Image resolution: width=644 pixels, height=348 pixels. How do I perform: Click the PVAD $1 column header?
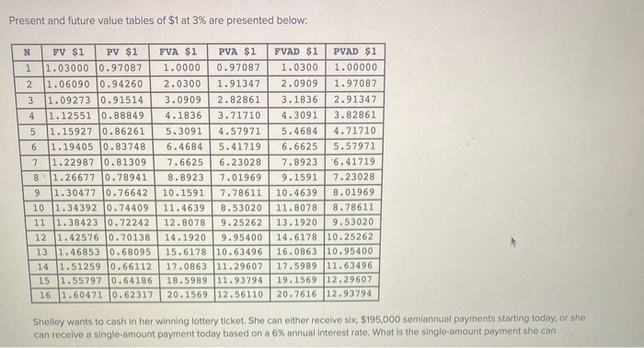tap(355, 52)
